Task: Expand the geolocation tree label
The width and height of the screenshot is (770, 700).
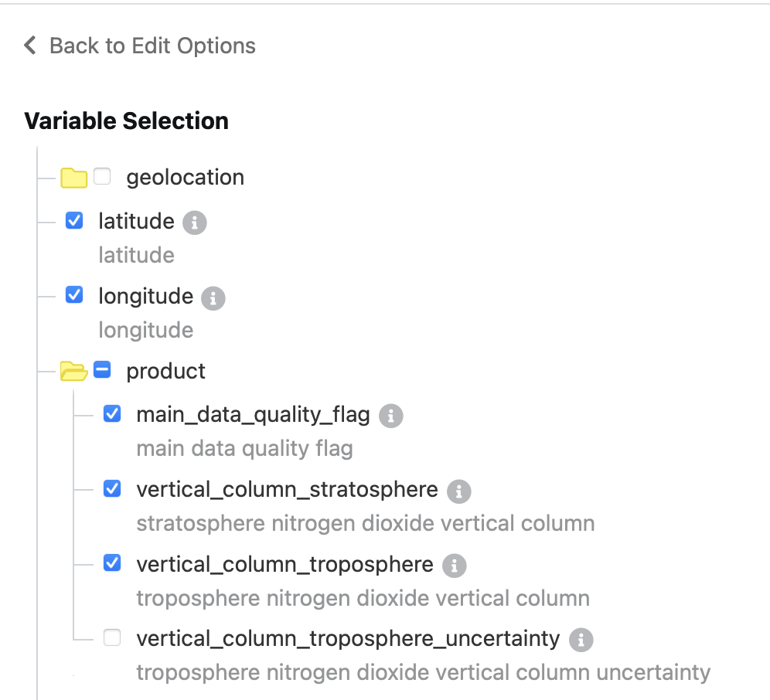Action: [185, 178]
